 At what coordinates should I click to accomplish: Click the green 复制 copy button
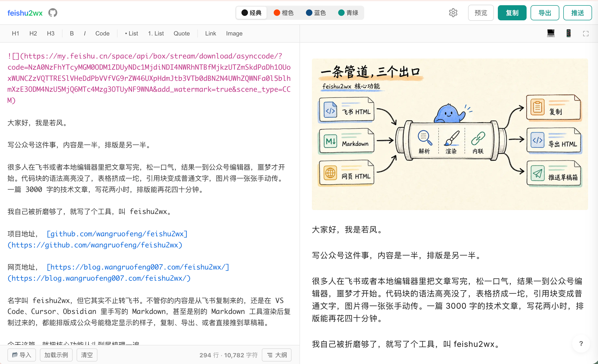tap(512, 13)
